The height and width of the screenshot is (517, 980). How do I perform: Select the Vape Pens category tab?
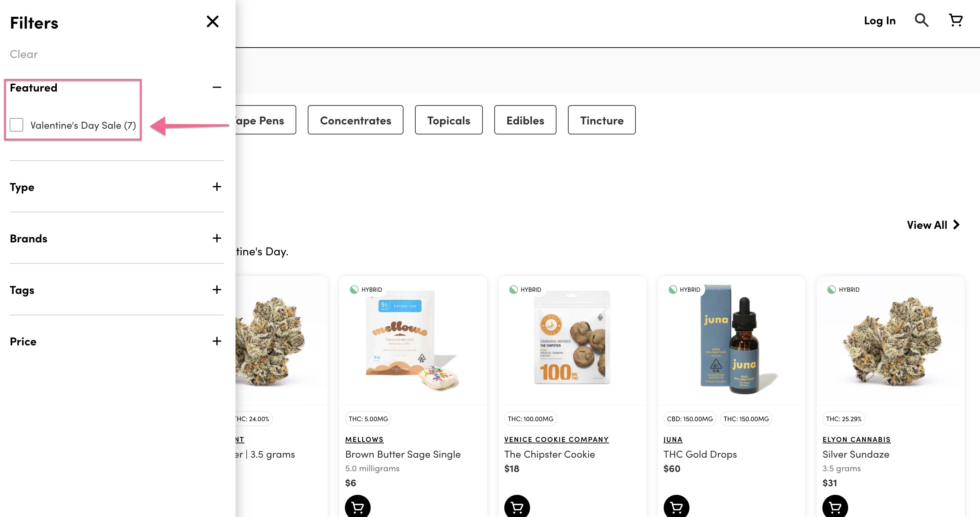pos(266,120)
